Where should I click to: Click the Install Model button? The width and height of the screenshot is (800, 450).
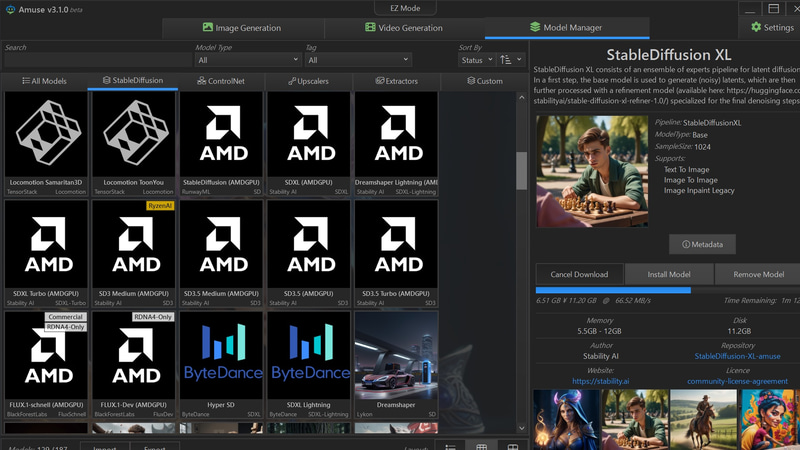(669, 274)
